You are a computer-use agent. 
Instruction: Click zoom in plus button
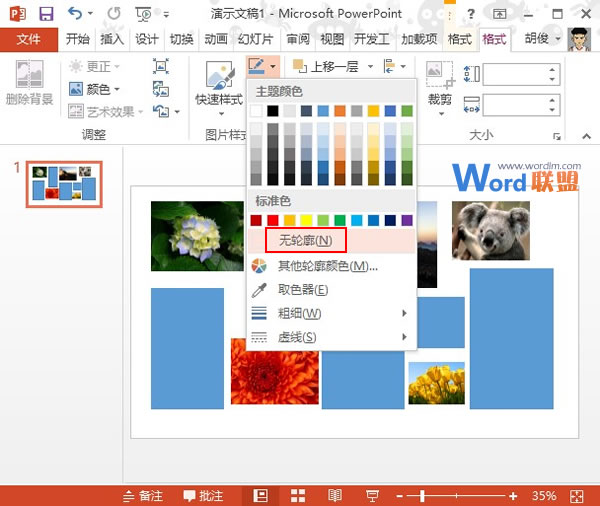[513, 496]
